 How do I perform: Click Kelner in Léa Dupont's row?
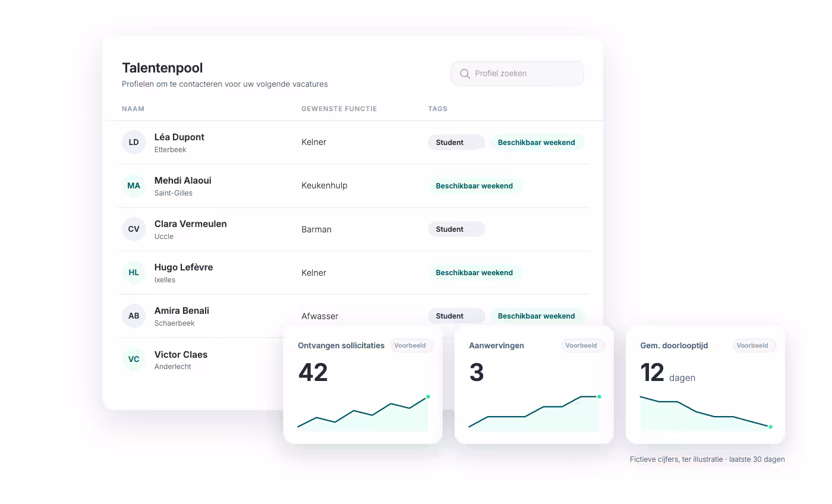[314, 142]
